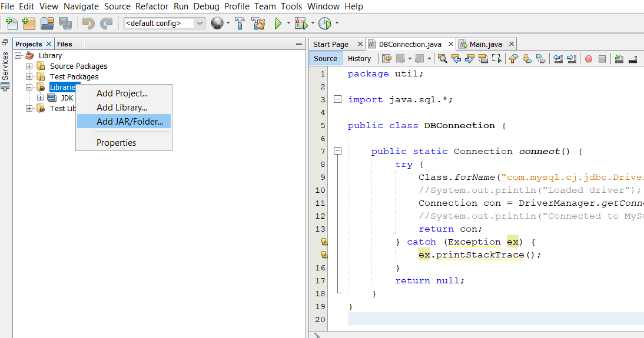Switch editor to History view

[x=359, y=59]
